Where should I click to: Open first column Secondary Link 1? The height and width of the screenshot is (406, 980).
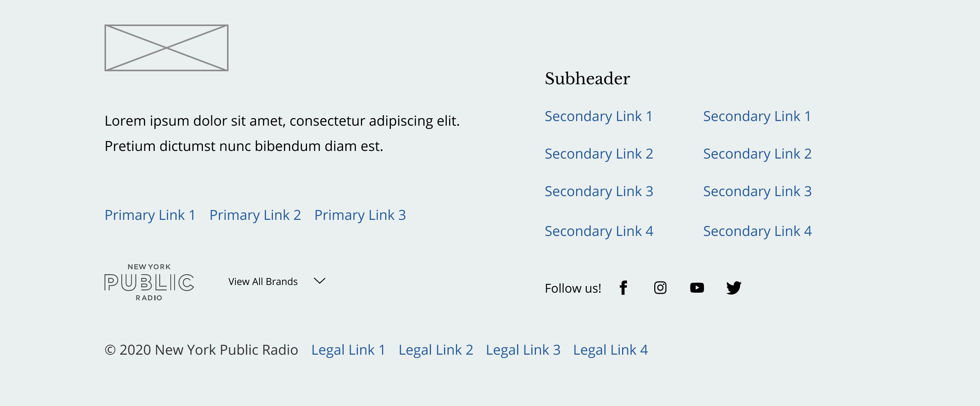599,116
